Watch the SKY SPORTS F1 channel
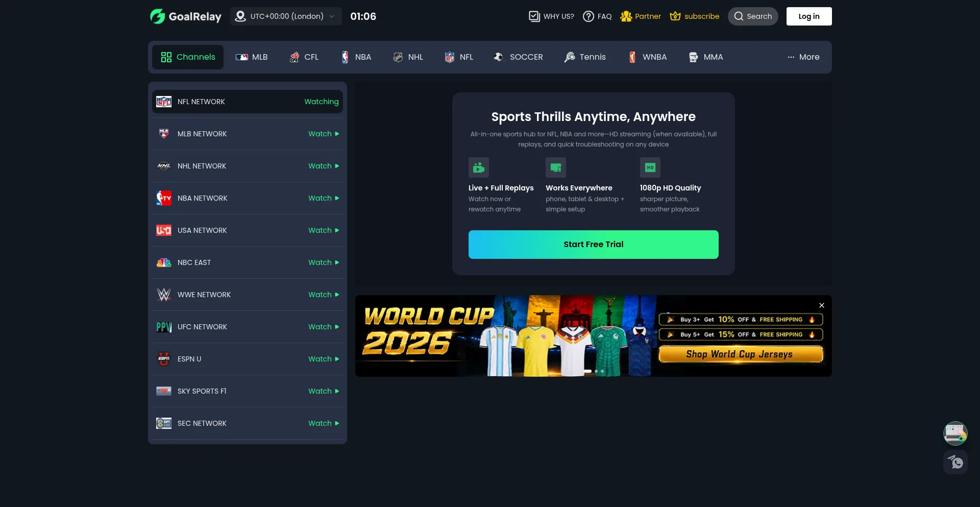The width and height of the screenshot is (980, 507). pyautogui.click(x=324, y=391)
